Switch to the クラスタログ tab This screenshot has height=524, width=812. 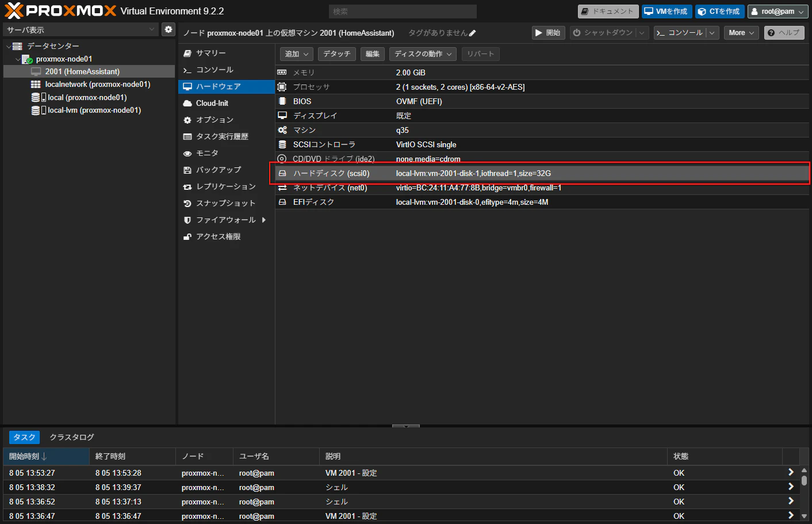tap(72, 437)
